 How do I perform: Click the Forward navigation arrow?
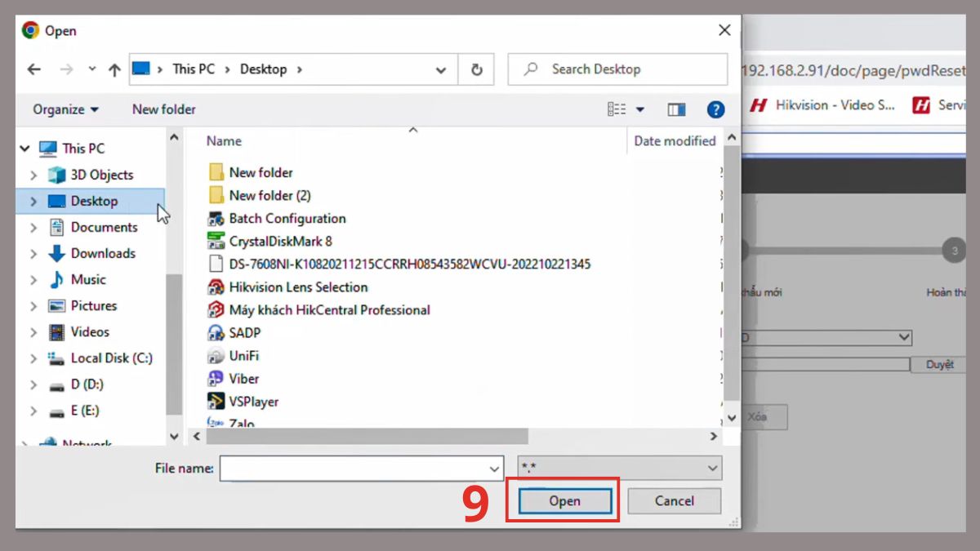point(66,70)
